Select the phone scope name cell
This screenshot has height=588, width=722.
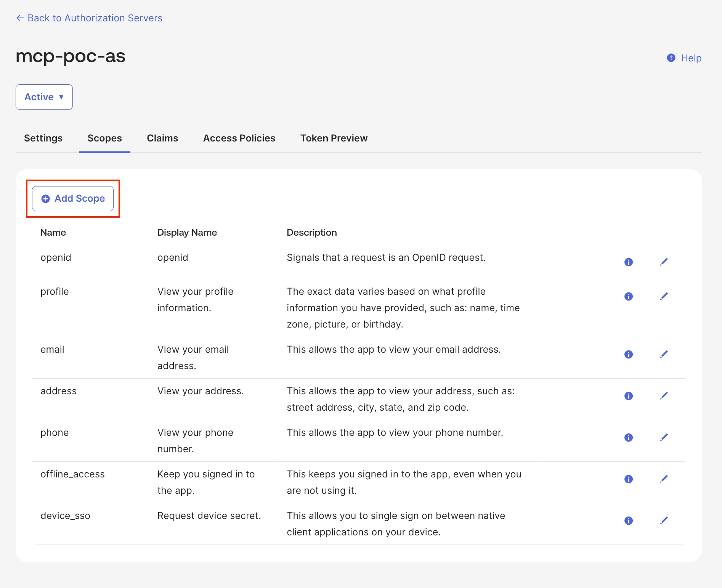click(55, 433)
